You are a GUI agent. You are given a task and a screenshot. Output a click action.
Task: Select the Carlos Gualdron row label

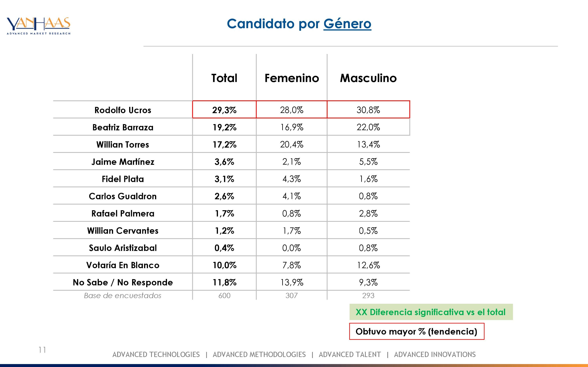click(x=123, y=196)
